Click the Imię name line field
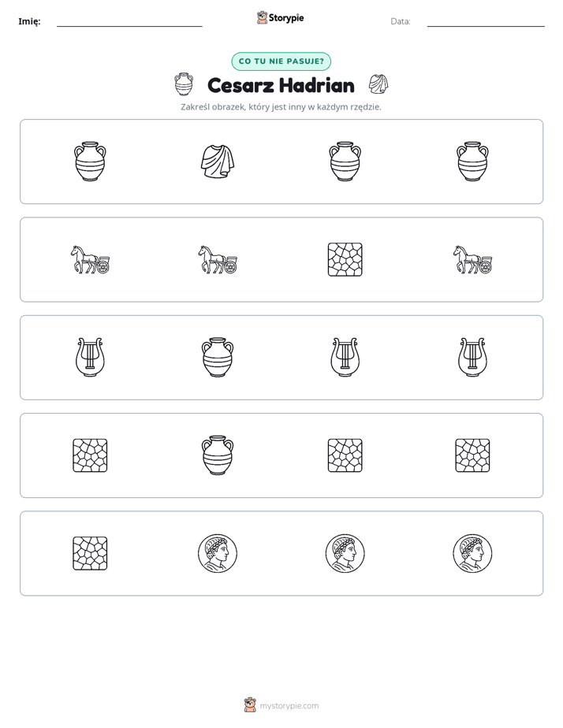 click(129, 22)
